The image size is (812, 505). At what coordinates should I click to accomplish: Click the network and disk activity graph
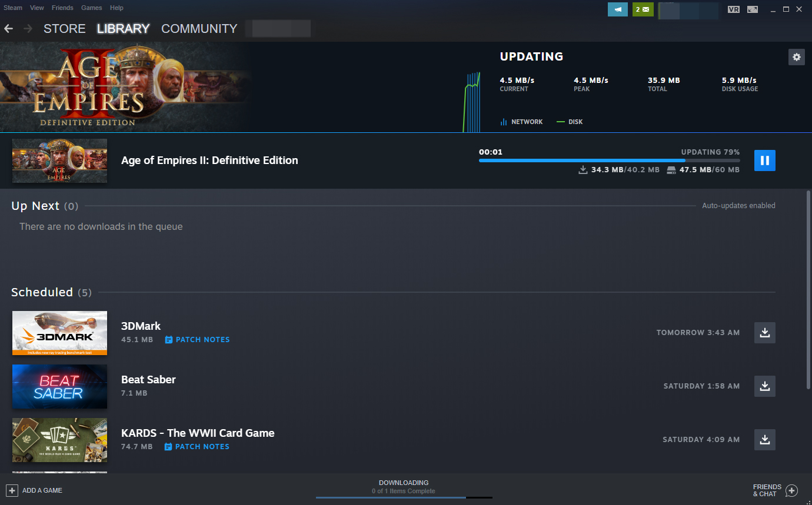click(472, 102)
